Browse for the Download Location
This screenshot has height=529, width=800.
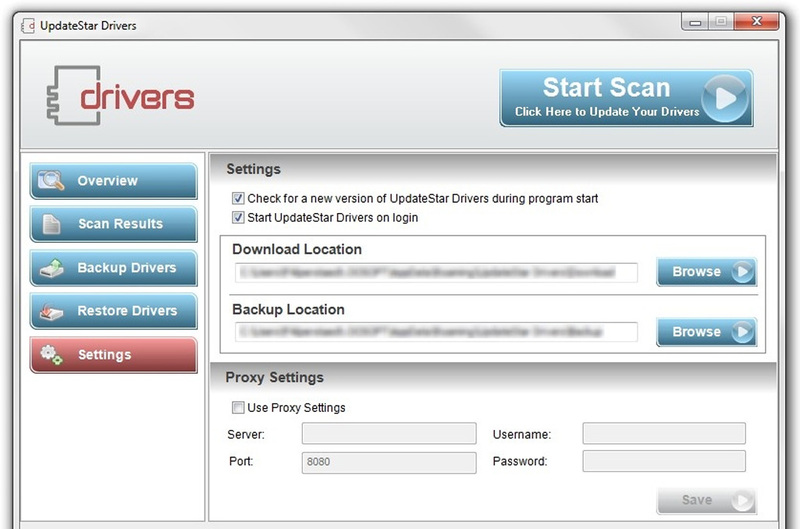click(x=706, y=272)
